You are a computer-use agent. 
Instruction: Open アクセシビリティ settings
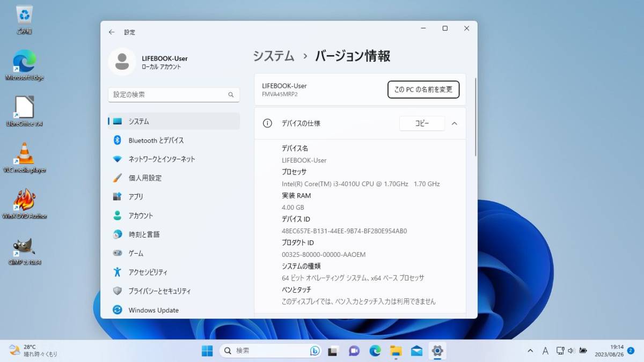coord(174,272)
